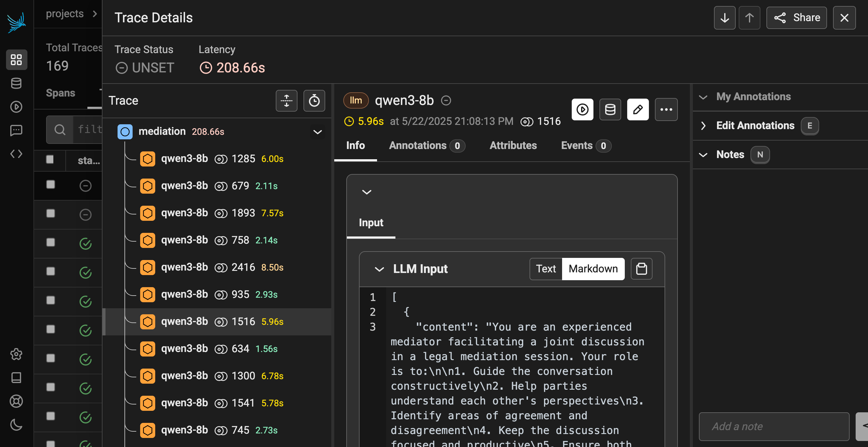Select the qwen3-8b 2416 tokens span
The image size is (868, 447).
pyautogui.click(x=217, y=267)
